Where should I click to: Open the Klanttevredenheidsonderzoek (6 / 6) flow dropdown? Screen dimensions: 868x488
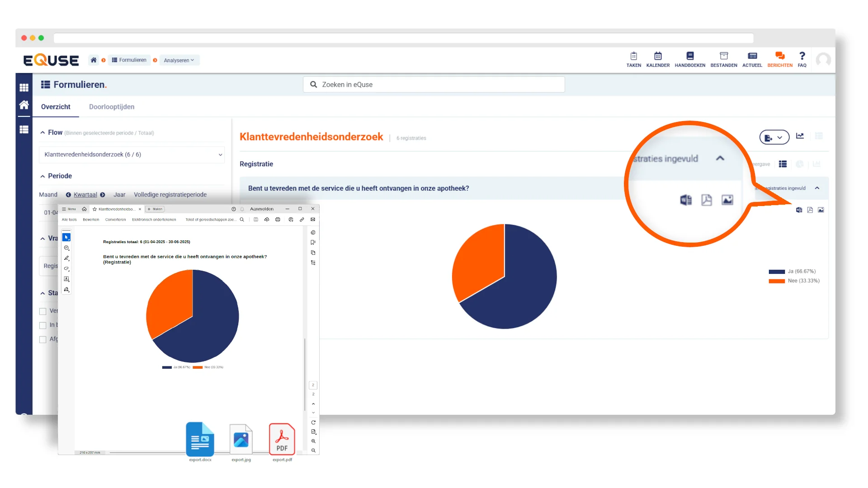pyautogui.click(x=132, y=155)
